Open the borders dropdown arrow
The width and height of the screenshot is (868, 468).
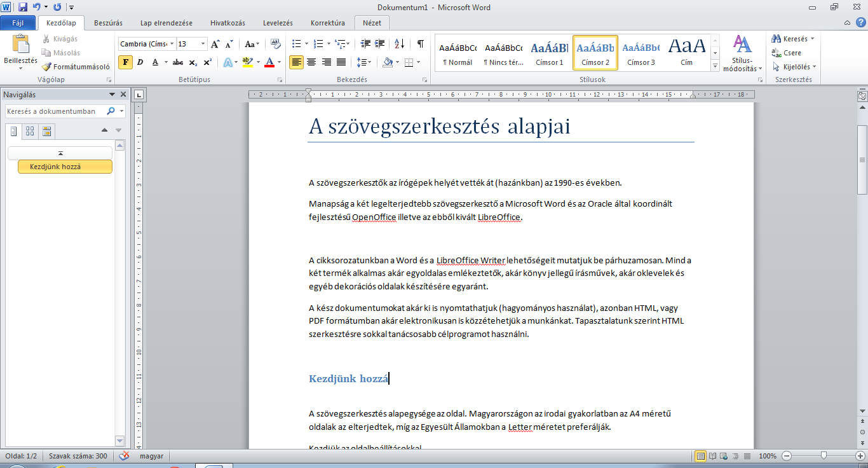click(417, 62)
